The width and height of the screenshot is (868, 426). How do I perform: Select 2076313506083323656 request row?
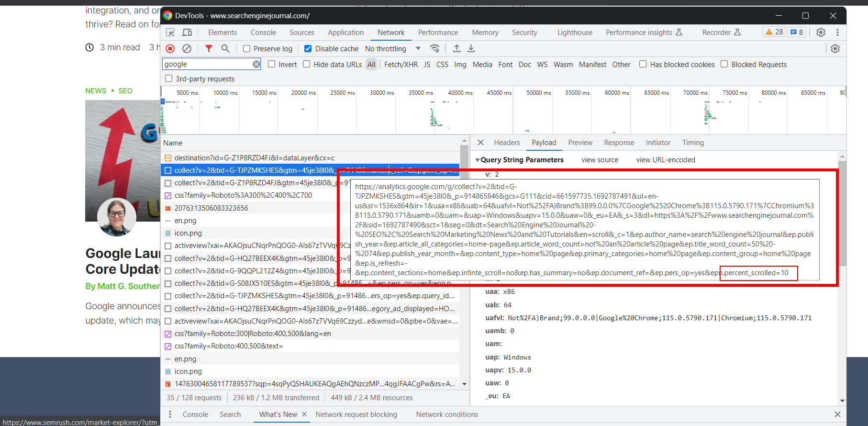coord(310,208)
